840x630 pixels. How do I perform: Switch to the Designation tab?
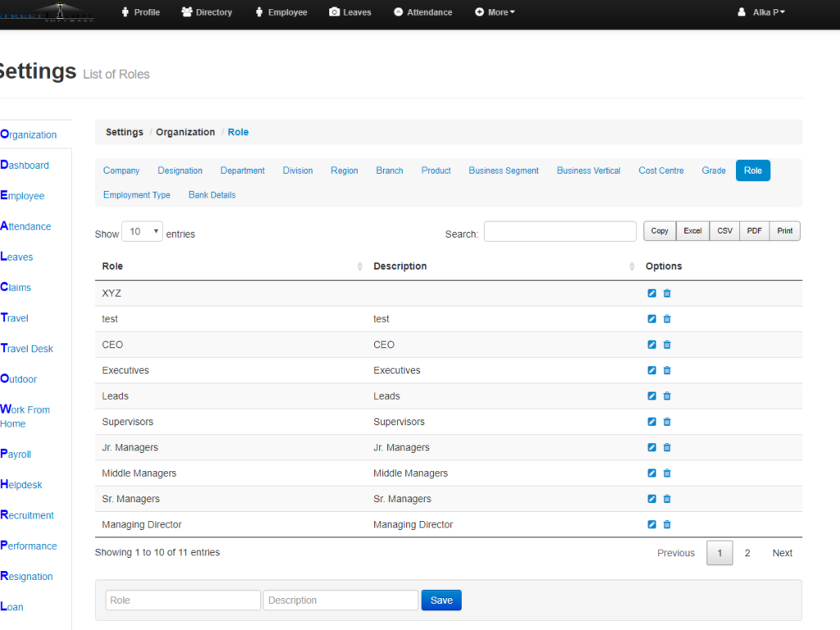[x=180, y=171]
